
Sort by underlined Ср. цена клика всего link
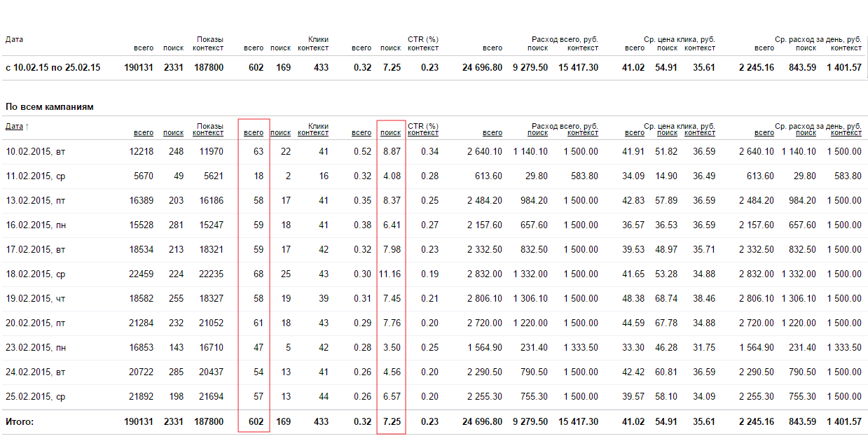[635, 133]
